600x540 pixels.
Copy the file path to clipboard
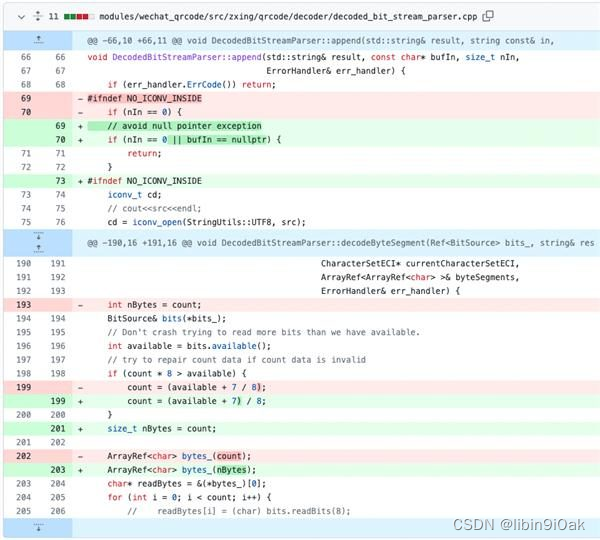488,16
